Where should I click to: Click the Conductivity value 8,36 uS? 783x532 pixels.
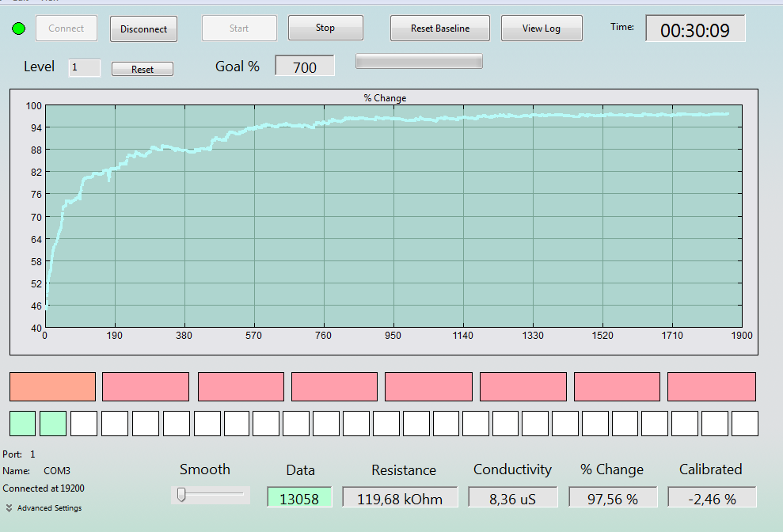click(512, 499)
